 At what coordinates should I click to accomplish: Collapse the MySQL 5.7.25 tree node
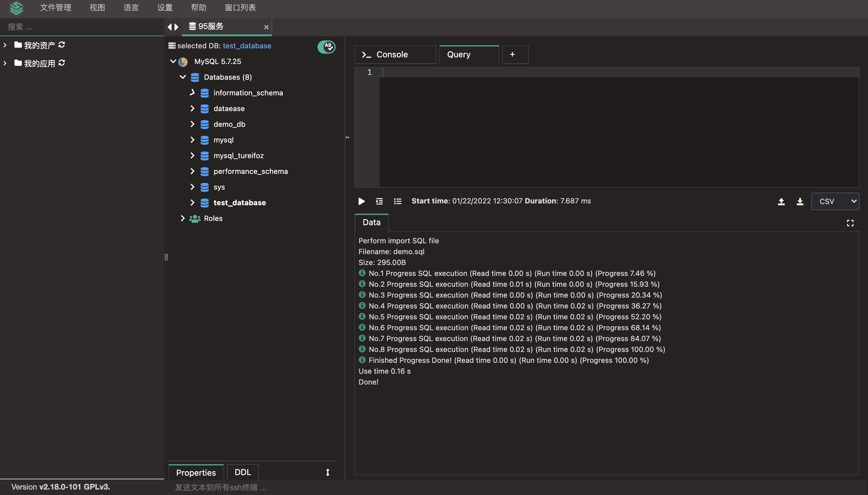(x=173, y=62)
